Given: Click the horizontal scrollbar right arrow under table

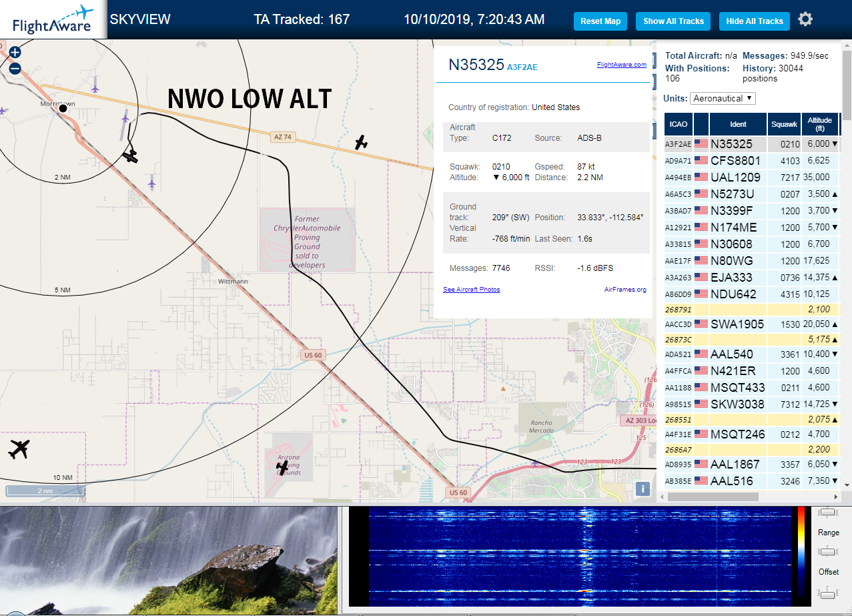Looking at the screenshot, I should (837, 497).
